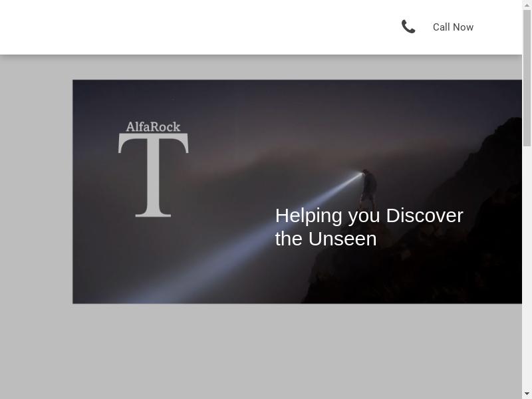Click the Call Now link
Image resolution: width=532 pixels, height=399 pixels.
click(453, 27)
